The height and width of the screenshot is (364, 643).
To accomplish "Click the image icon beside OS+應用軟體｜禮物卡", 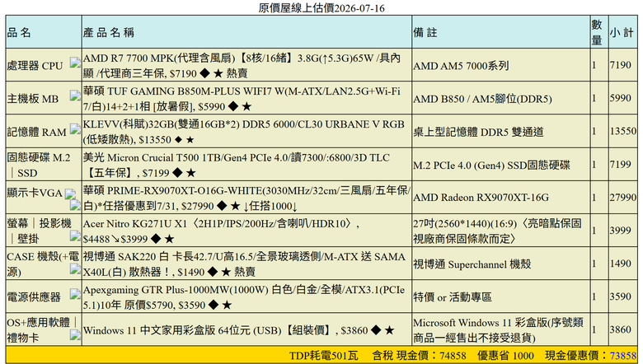I will pos(75,335).
